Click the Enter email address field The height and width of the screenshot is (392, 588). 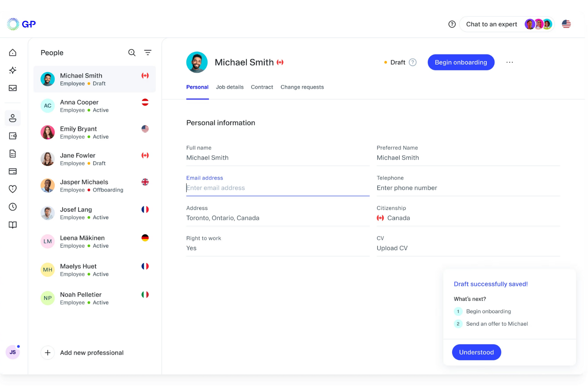click(x=277, y=188)
